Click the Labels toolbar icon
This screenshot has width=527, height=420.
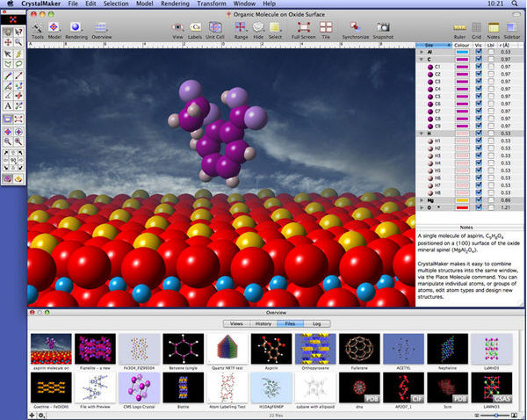(x=197, y=27)
